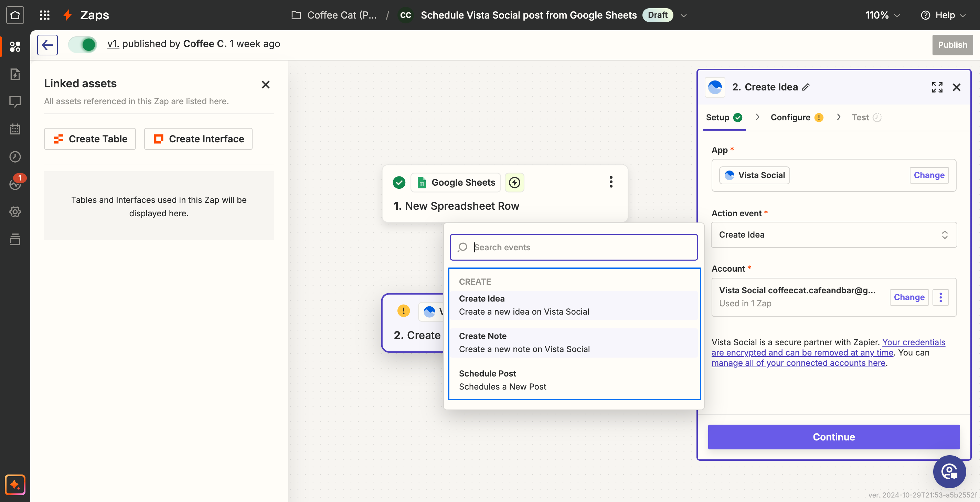The height and width of the screenshot is (502, 980).
Task: Open the Action event Create Idea dropdown
Action: pyautogui.click(x=833, y=234)
